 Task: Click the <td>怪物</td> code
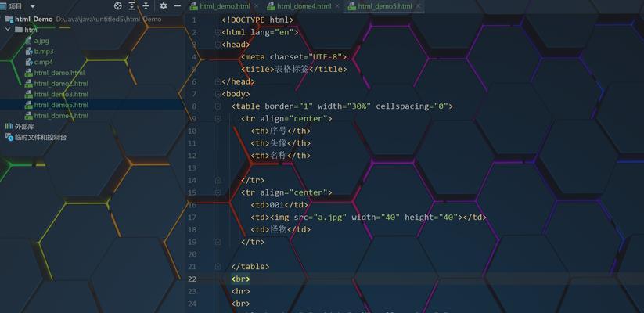(281, 229)
